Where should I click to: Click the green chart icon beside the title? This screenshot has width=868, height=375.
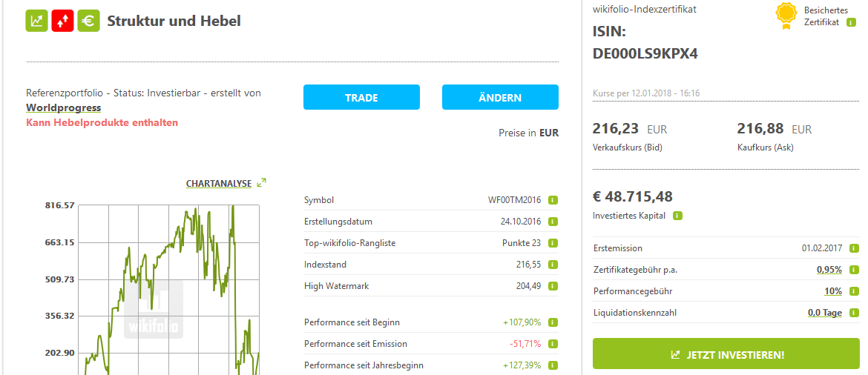point(36,21)
